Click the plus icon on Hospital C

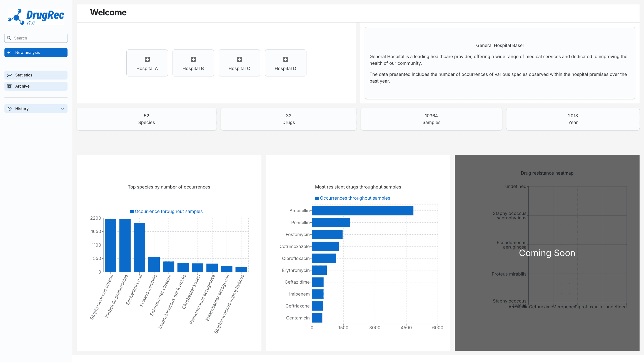coord(239,59)
